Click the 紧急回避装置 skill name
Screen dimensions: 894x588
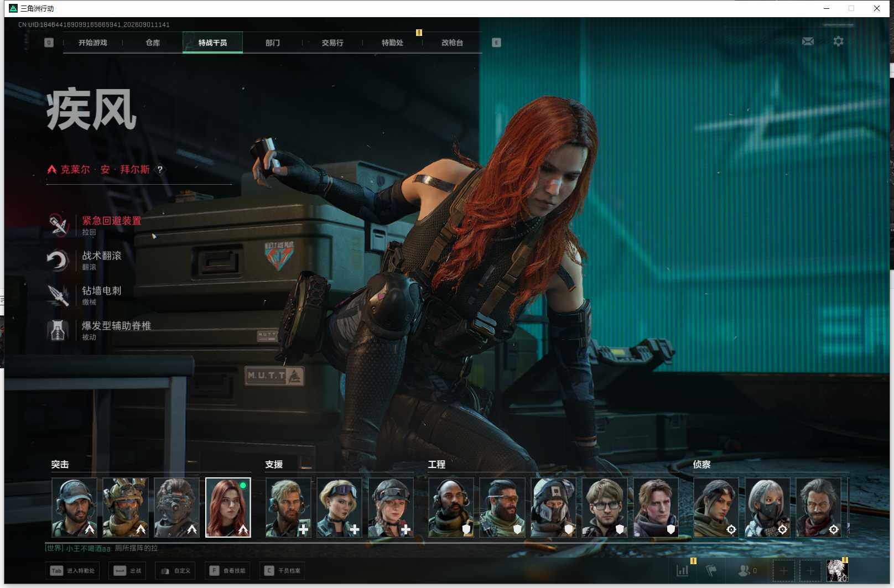(x=112, y=221)
